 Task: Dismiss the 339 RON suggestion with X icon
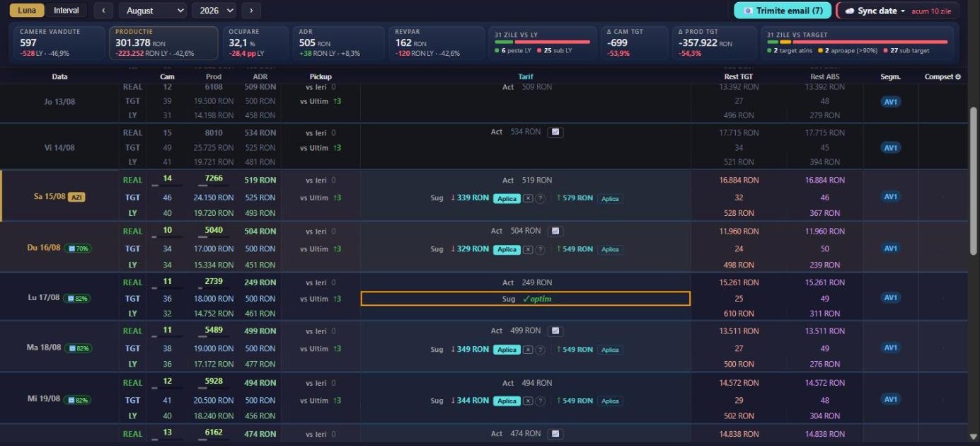528,199
